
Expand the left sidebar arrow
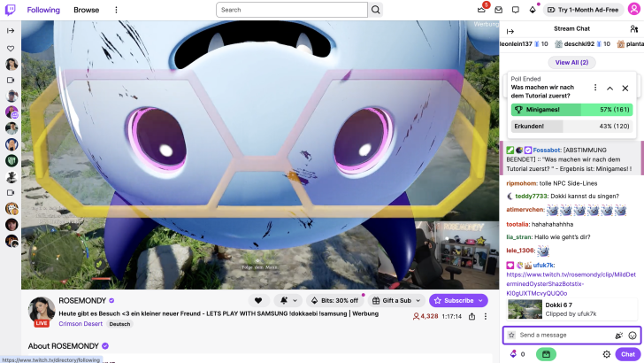tap(11, 31)
